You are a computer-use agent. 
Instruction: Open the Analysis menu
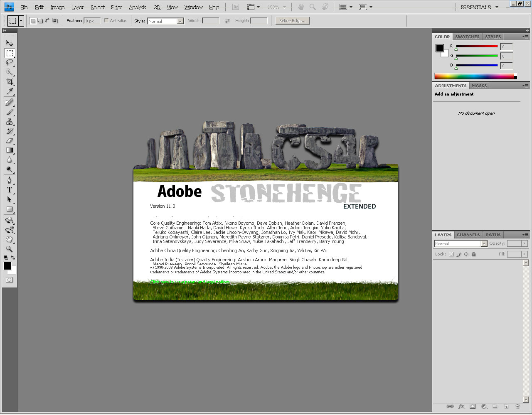[138, 7]
